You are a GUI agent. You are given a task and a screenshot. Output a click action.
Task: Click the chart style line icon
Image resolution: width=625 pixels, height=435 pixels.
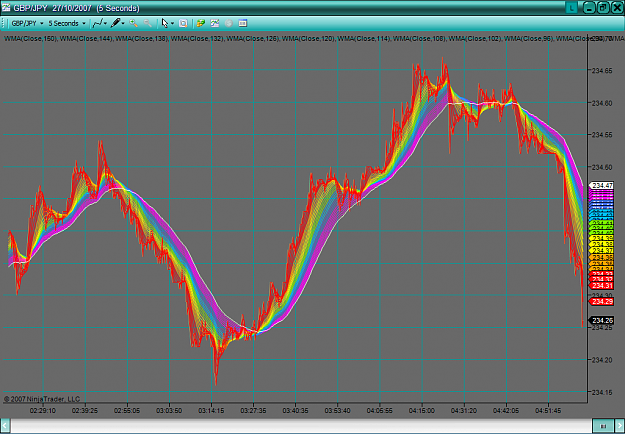point(97,24)
